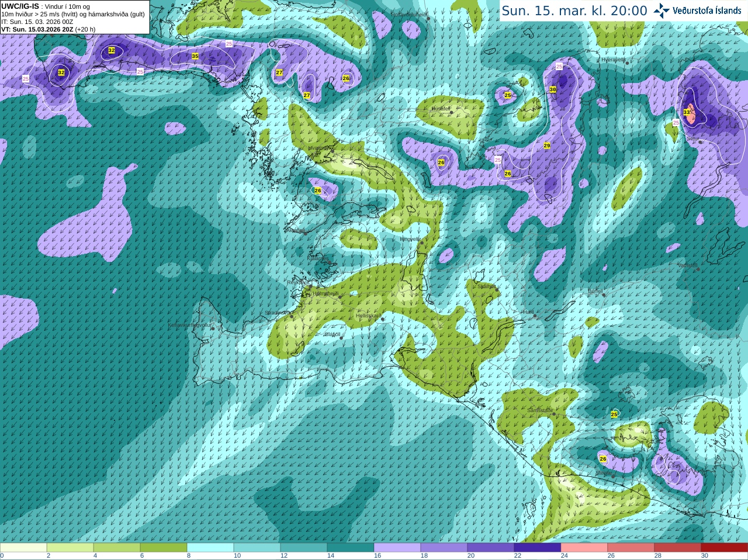Pick the 18–20 m/s legend swatch
Viewport: 748px width, 560px height.
pos(444,548)
